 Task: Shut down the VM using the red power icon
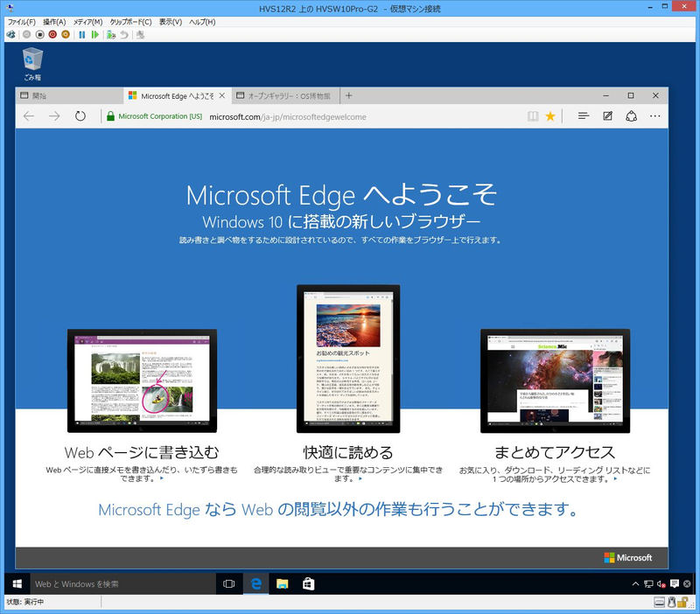click(52, 34)
